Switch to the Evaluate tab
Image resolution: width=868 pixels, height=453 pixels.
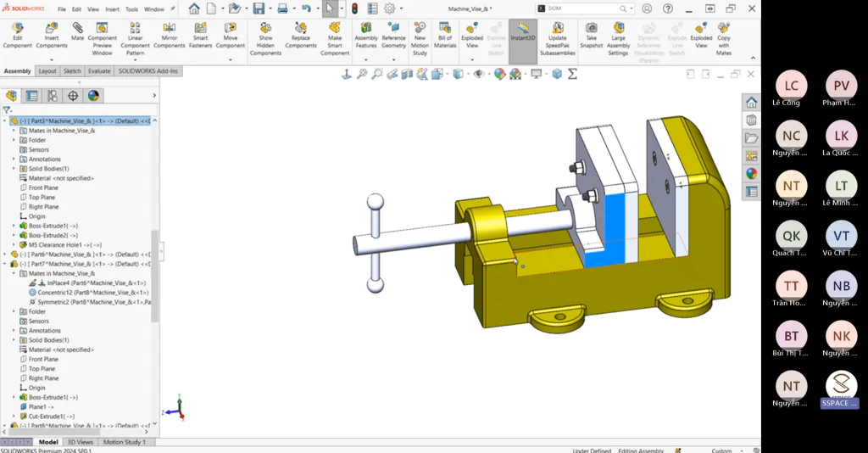tap(99, 71)
